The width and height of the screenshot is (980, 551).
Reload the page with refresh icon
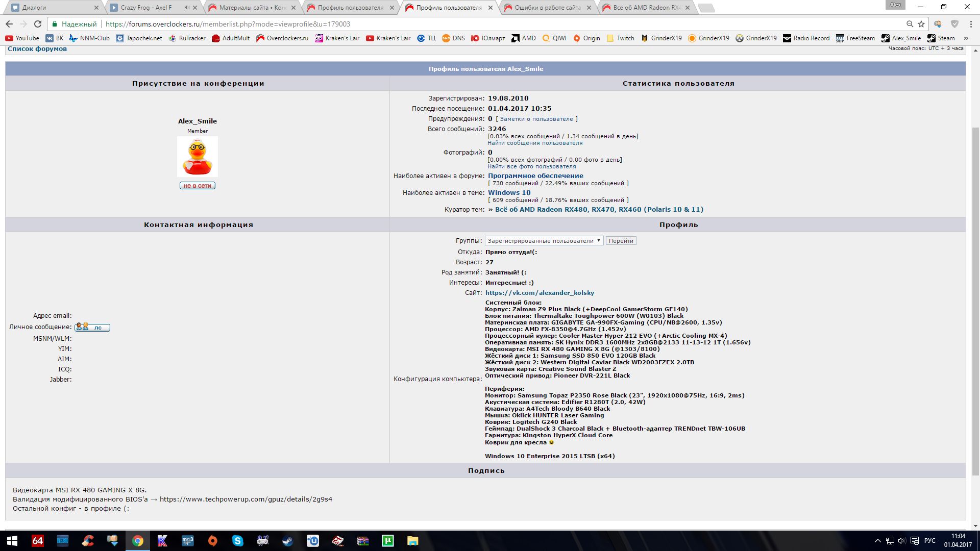[x=38, y=24]
